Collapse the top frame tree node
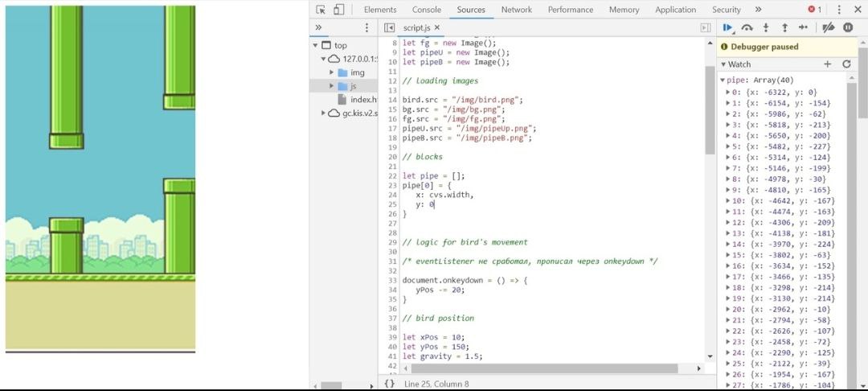The image size is (868, 391). point(315,45)
